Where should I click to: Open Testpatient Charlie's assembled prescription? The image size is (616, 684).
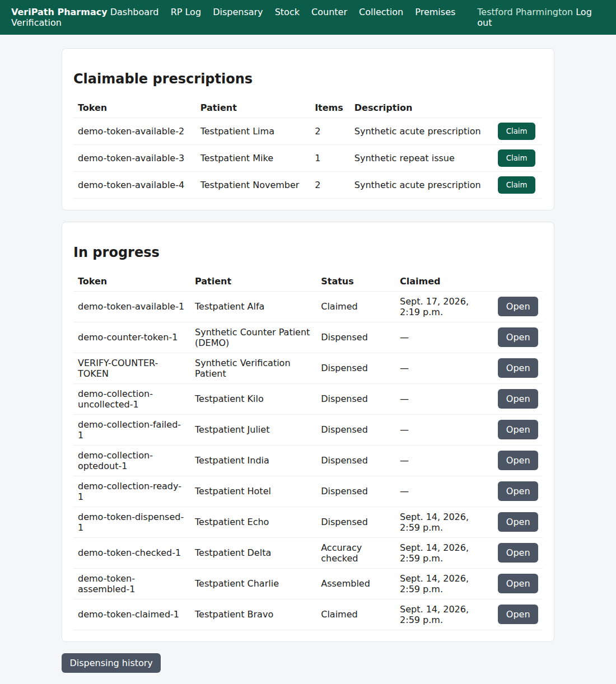click(x=518, y=584)
